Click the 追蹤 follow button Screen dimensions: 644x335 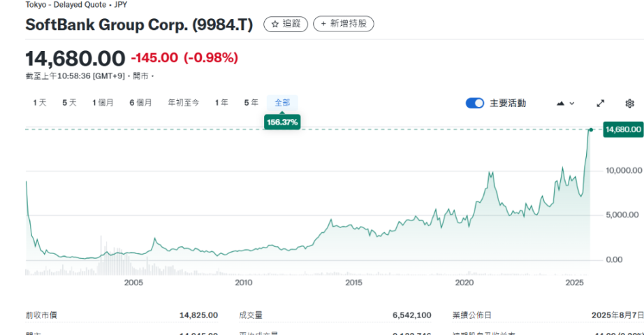[x=285, y=24]
